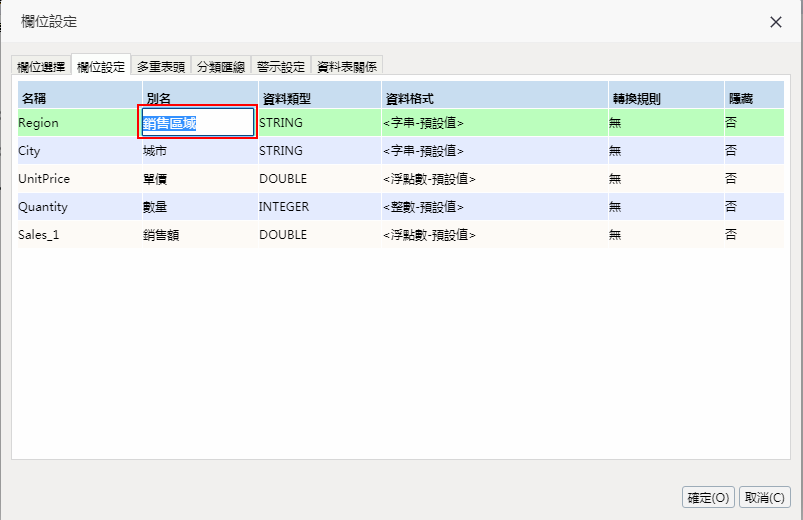Toggle hidden value for Region row
The height and width of the screenshot is (520, 803).
tap(731, 122)
